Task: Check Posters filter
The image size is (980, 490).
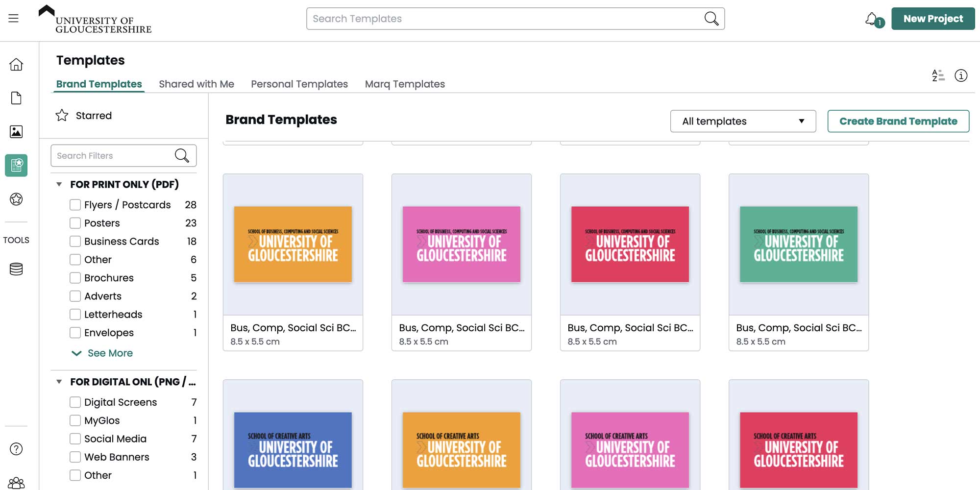Action: click(75, 223)
